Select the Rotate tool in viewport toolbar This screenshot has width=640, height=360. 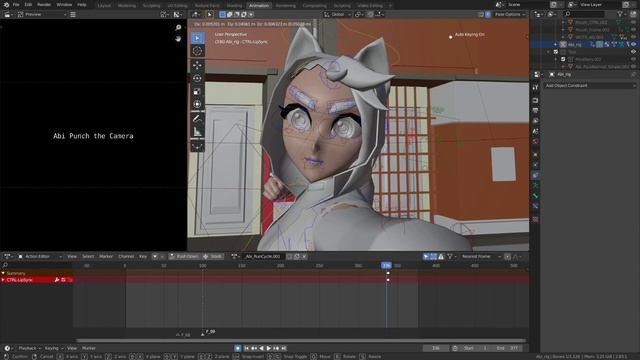[197, 78]
